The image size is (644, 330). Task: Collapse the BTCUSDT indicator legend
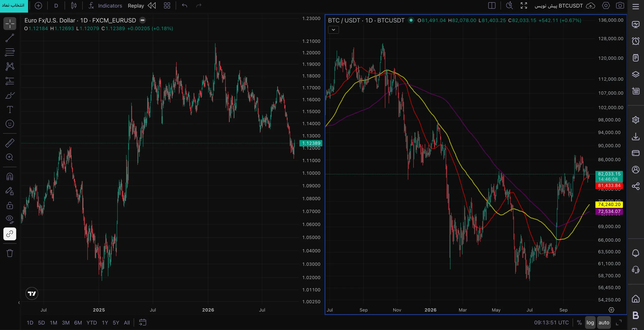pos(333,30)
